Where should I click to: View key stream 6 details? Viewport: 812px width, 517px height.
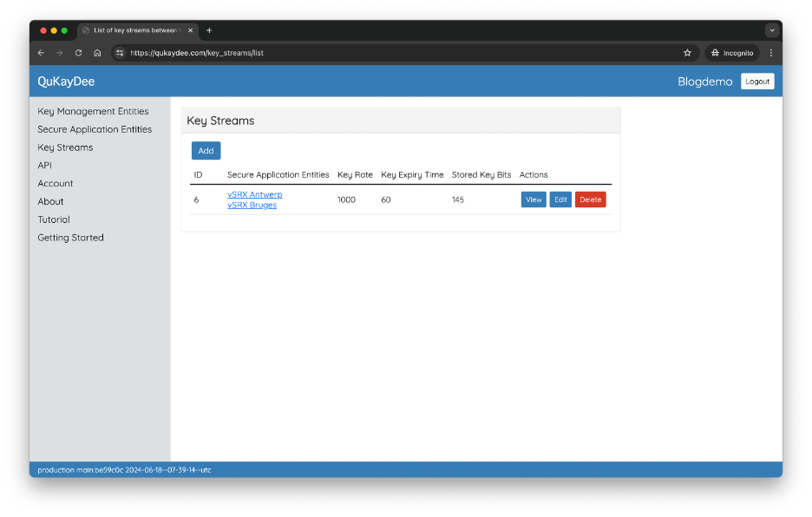coord(534,200)
